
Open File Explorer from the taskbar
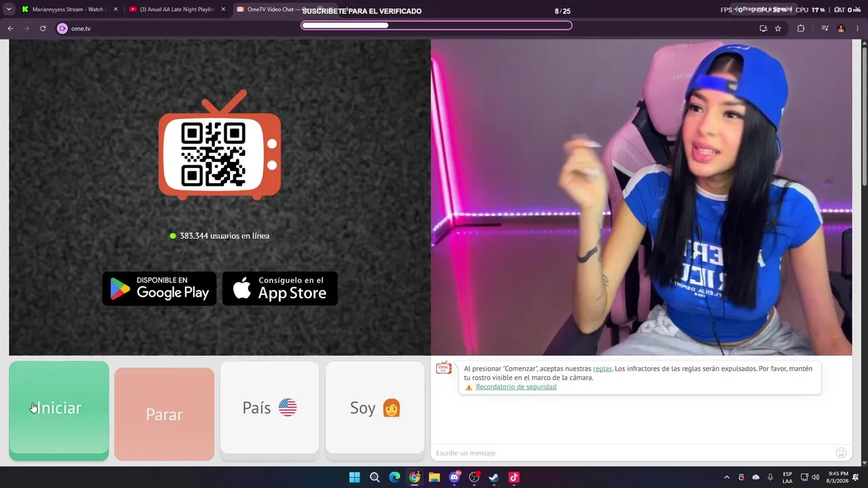pos(434,477)
